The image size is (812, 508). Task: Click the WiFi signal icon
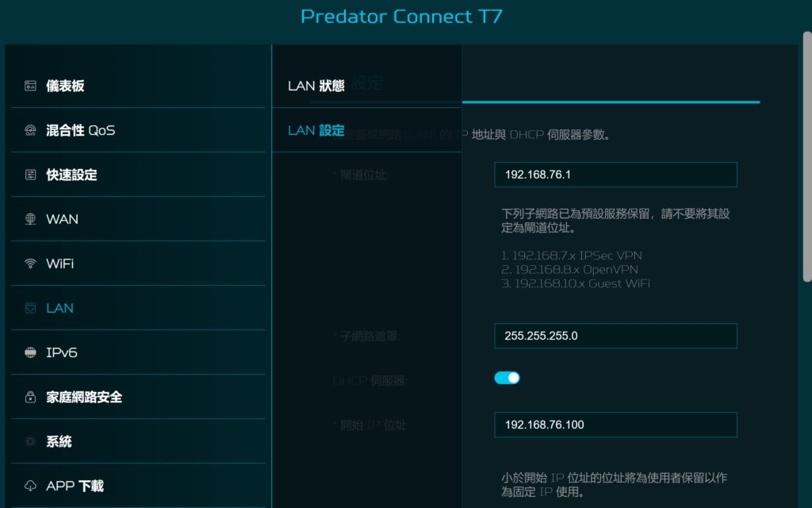coord(31,264)
